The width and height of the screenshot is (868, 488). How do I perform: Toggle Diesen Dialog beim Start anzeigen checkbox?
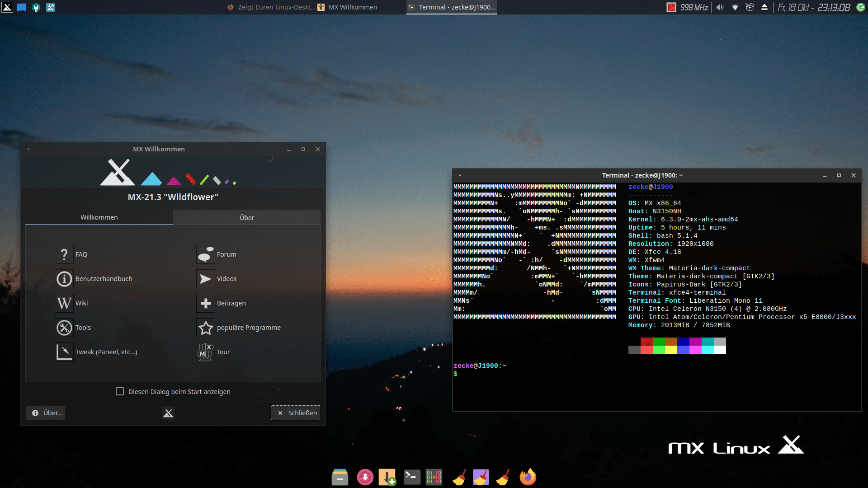point(120,391)
